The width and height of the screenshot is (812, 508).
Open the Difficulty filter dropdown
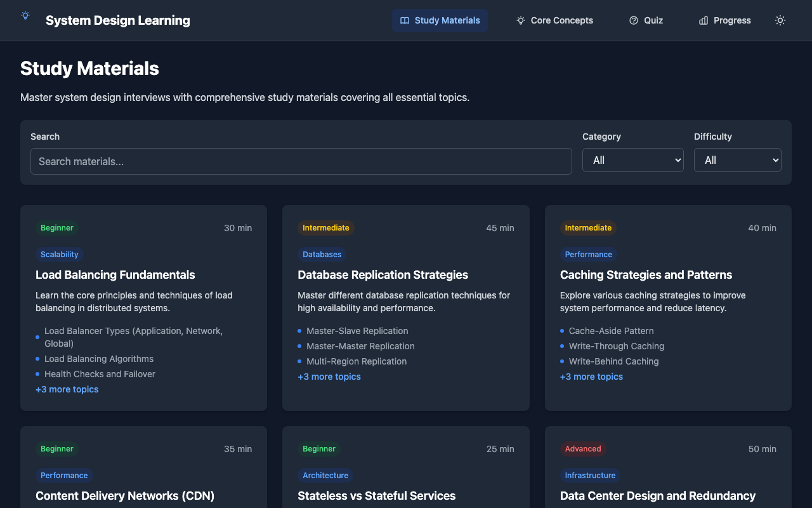point(737,160)
